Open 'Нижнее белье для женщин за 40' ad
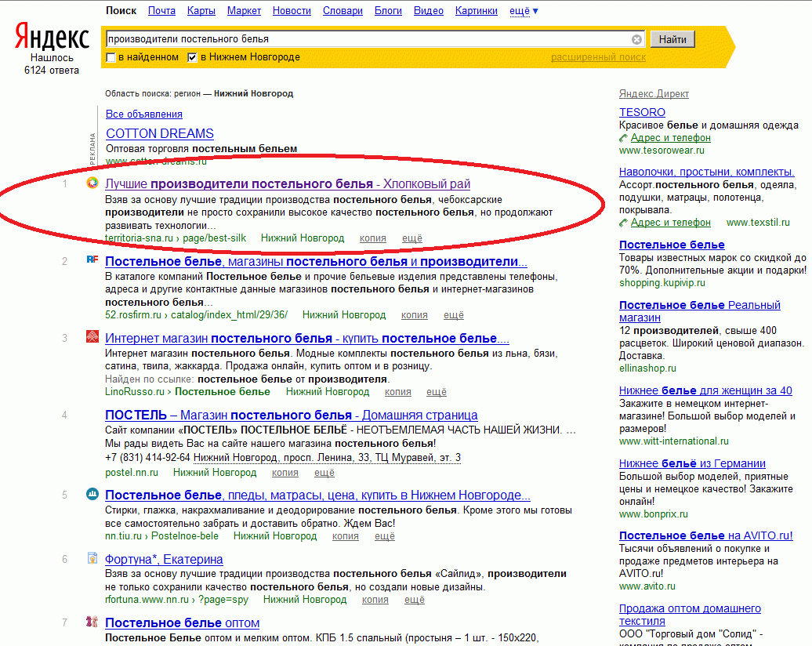This screenshot has width=812, height=646. pos(705,390)
